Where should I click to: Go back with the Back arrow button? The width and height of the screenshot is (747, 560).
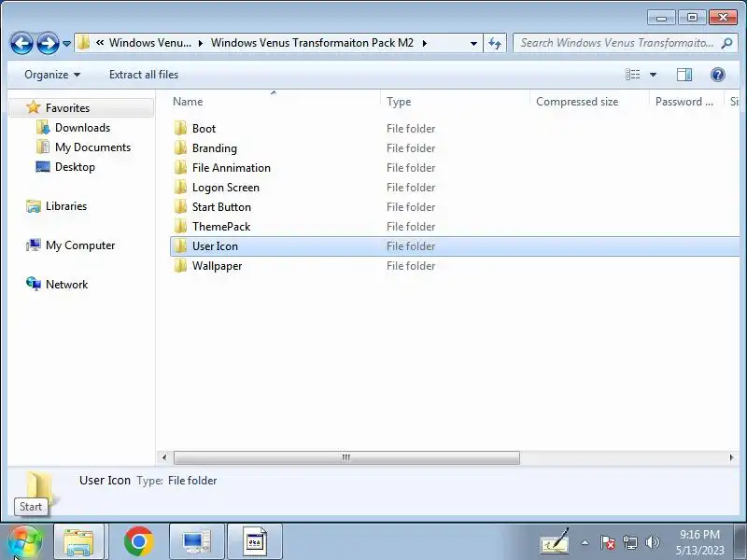(x=21, y=43)
